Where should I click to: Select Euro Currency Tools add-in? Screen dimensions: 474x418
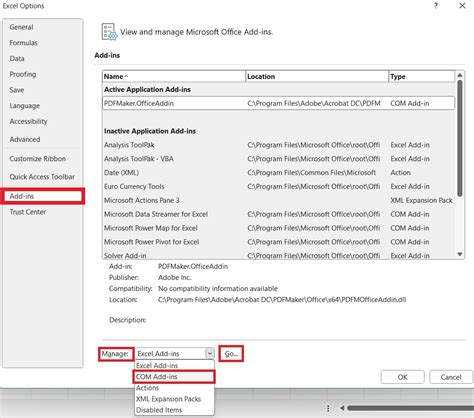click(279, 186)
